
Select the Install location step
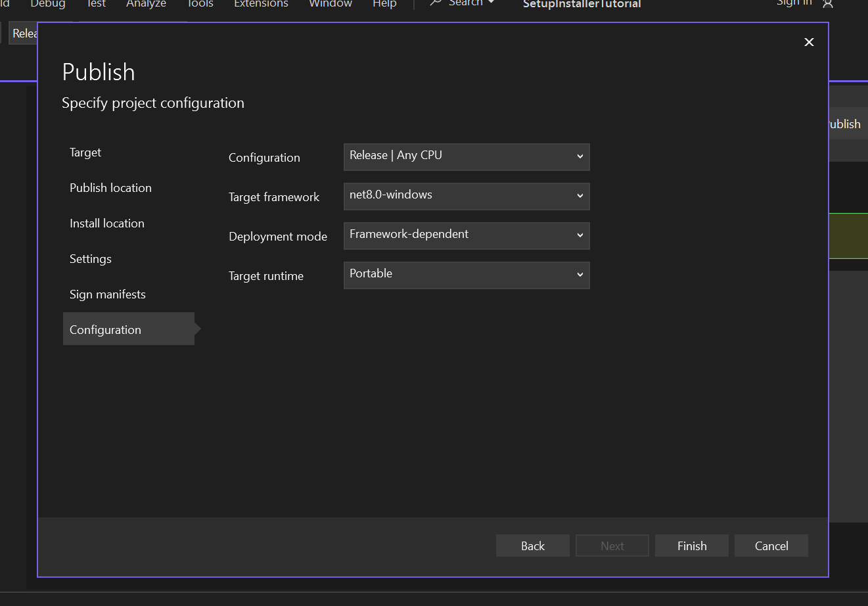pos(107,223)
